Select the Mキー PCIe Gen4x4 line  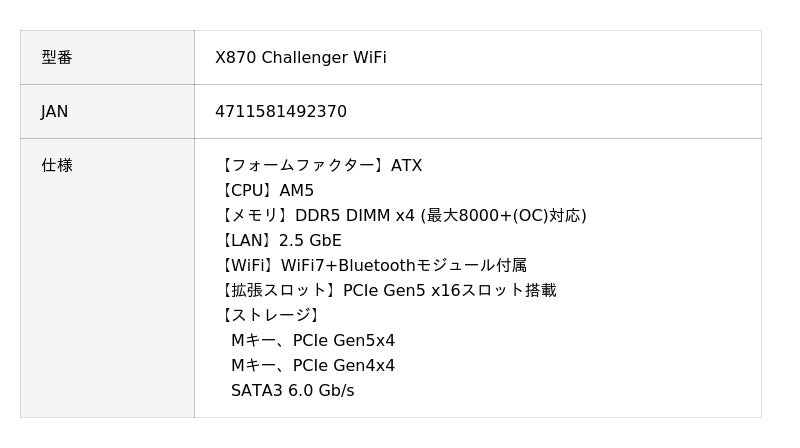pos(313,366)
